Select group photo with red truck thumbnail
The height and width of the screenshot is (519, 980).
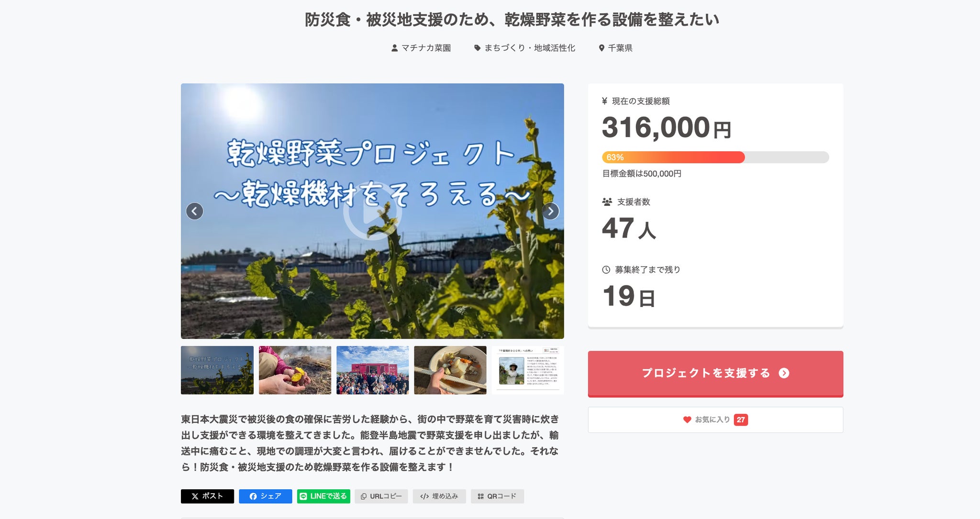coord(373,370)
